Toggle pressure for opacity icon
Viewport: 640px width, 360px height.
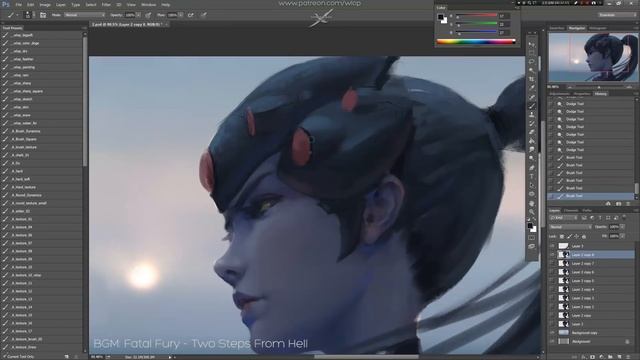point(148,15)
